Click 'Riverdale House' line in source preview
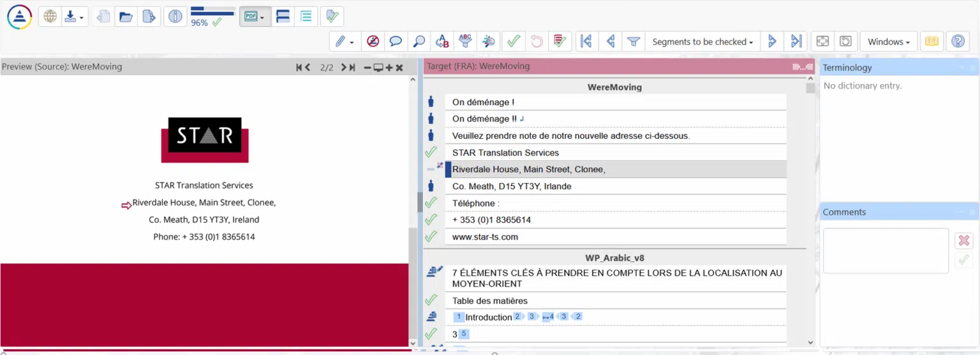 tap(204, 203)
